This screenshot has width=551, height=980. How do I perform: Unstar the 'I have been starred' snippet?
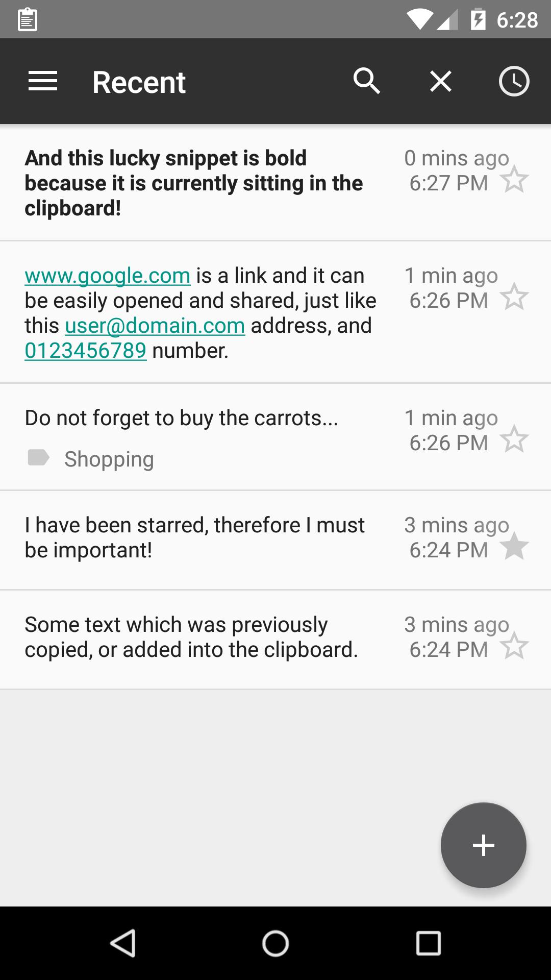[x=514, y=546]
